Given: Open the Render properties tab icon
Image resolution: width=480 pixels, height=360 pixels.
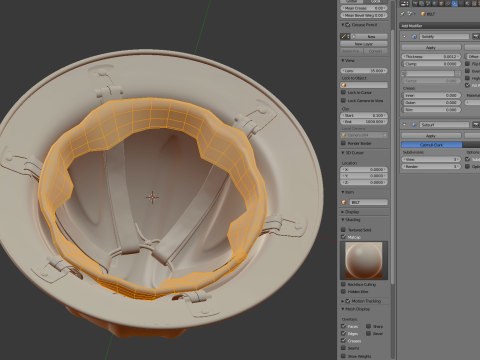Looking at the screenshot, I should pos(415,3).
